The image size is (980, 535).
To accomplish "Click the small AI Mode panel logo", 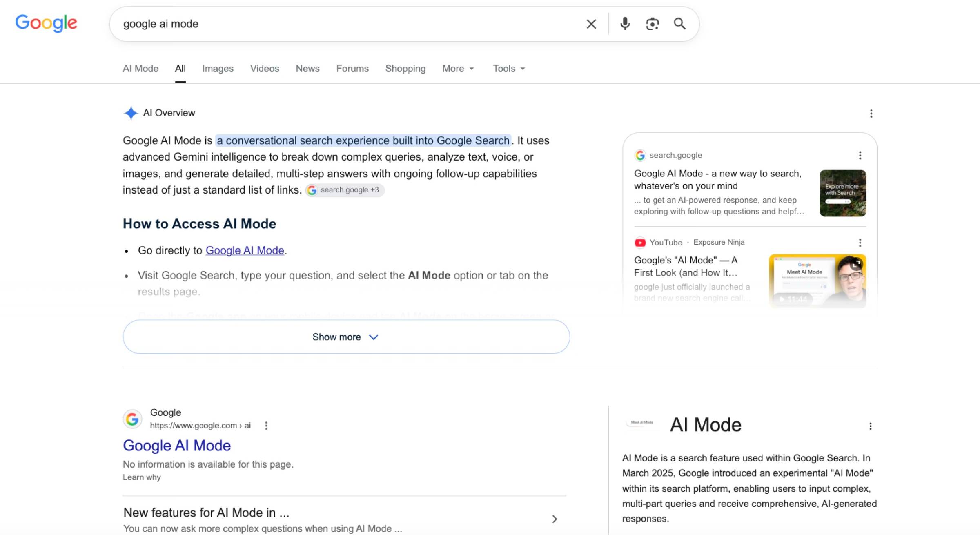I will click(642, 423).
